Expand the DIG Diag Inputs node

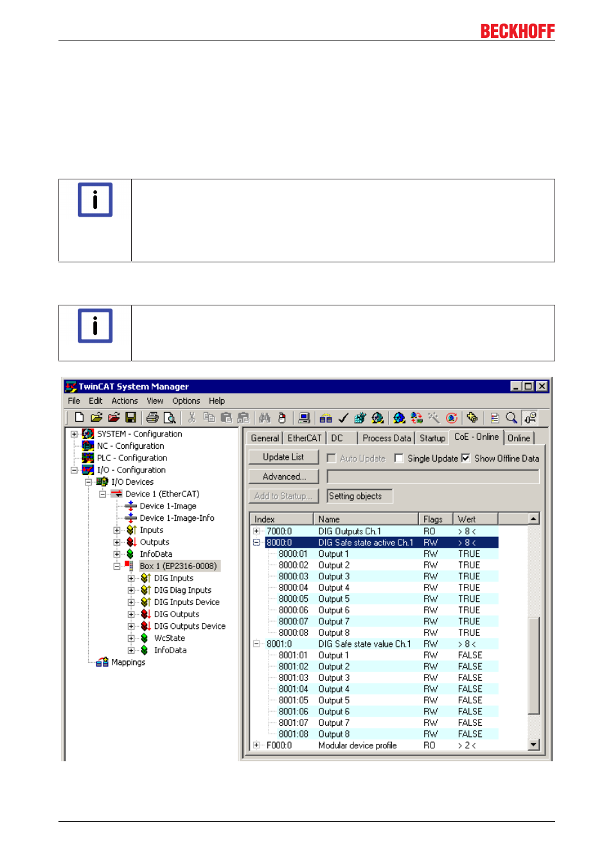pyautogui.click(x=131, y=590)
